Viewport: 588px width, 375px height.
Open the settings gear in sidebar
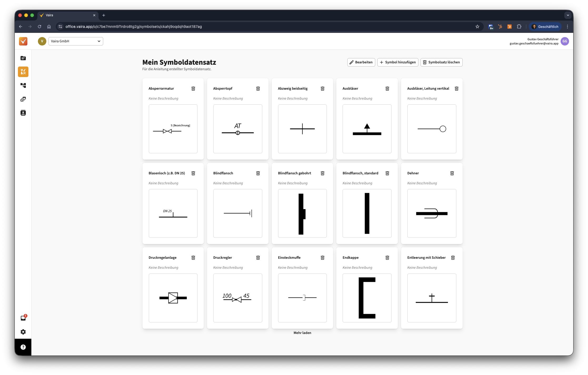[x=23, y=332]
